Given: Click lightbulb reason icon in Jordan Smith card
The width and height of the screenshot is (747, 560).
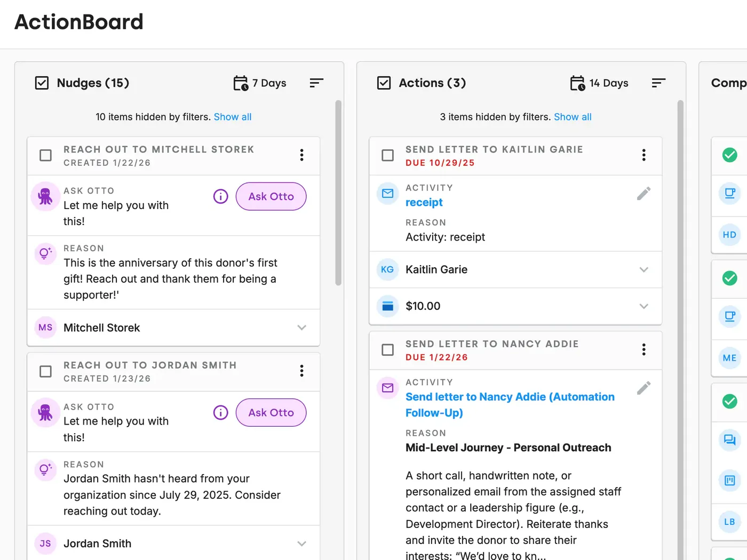Looking at the screenshot, I should pos(45,469).
